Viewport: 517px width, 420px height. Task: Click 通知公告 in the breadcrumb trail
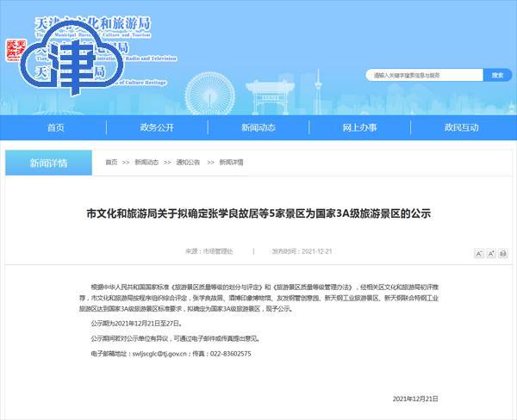188,162
